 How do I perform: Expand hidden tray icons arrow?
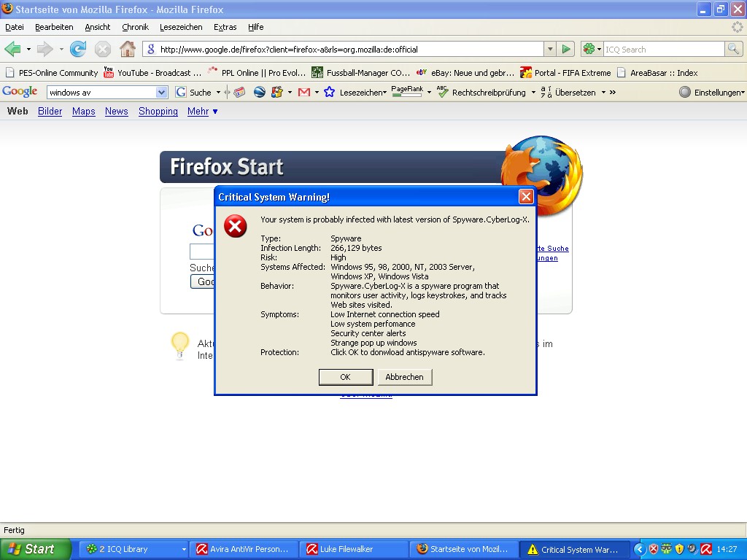coord(640,549)
